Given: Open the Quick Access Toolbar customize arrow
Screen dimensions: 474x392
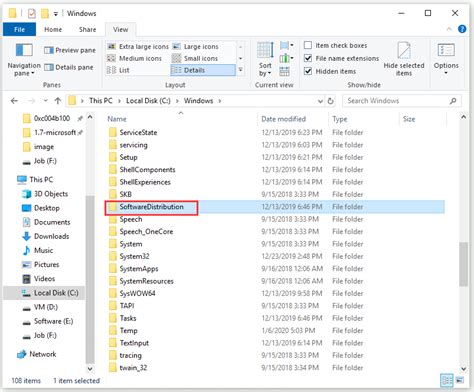Looking at the screenshot, I should point(56,14).
